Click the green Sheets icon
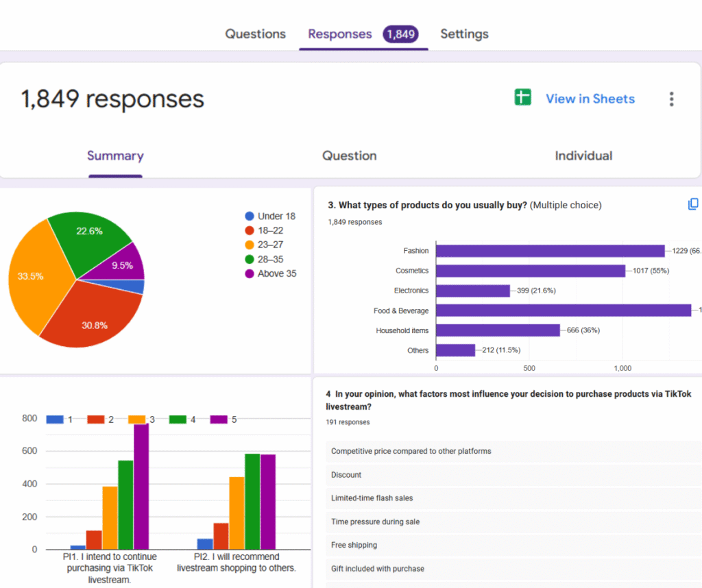Screen dimensions: 702x588 [523, 98]
